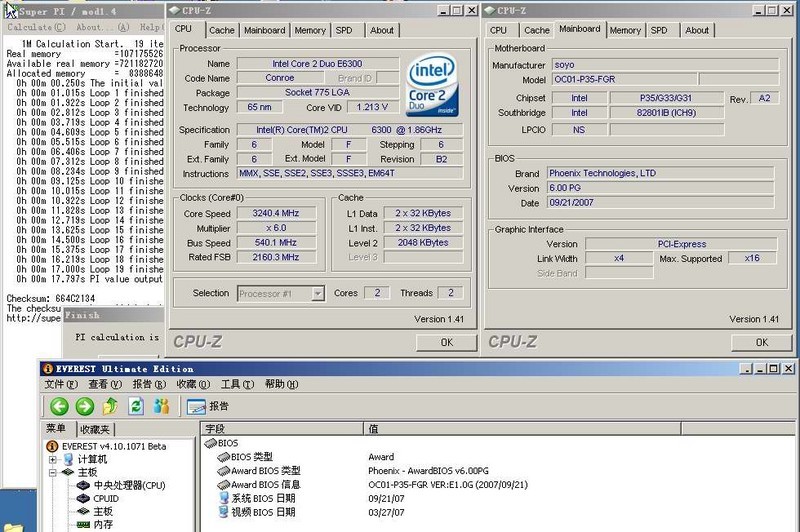Expand the 计算机 tree node
The height and width of the screenshot is (532, 800).
click(x=53, y=460)
